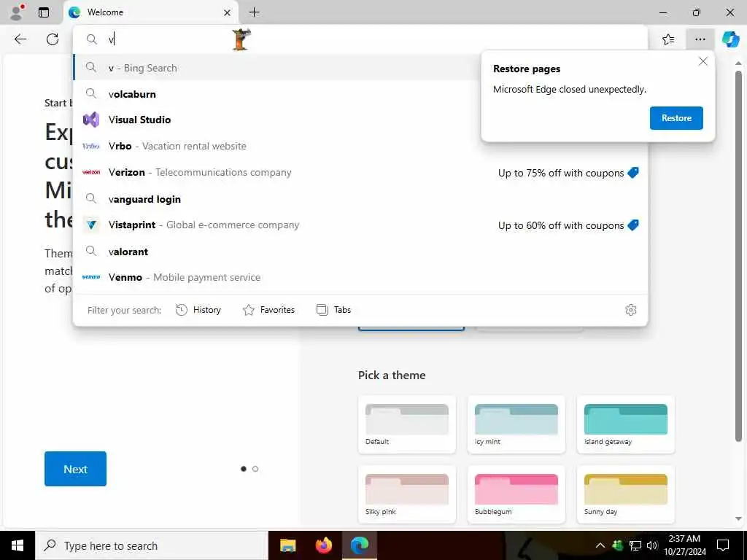Click the page vertical scrollbar
The height and width of the screenshot is (560, 747).
738,257
